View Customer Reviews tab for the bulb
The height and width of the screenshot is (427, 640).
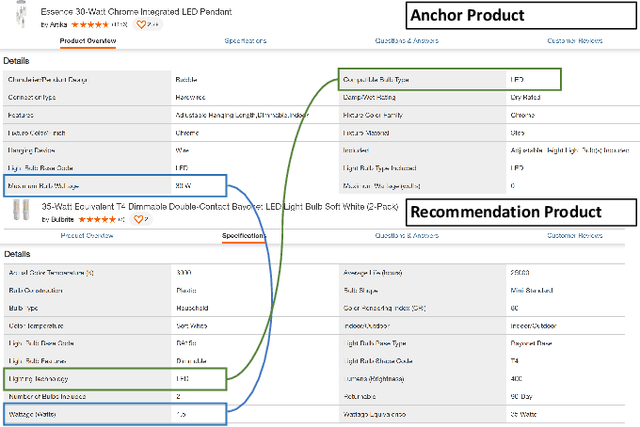(x=574, y=236)
